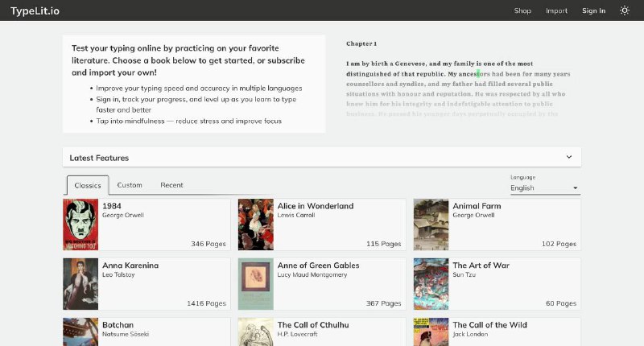Click the 1984 book title
644x346 pixels.
[112, 206]
